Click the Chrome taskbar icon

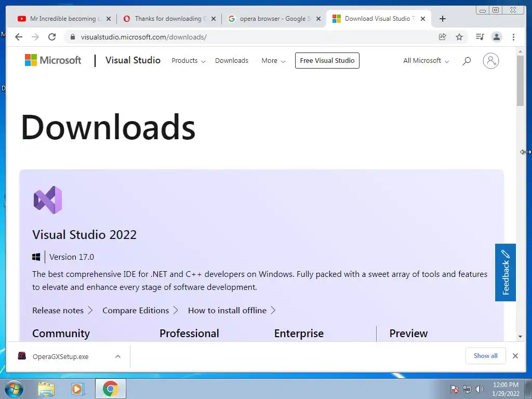click(x=110, y=389)
